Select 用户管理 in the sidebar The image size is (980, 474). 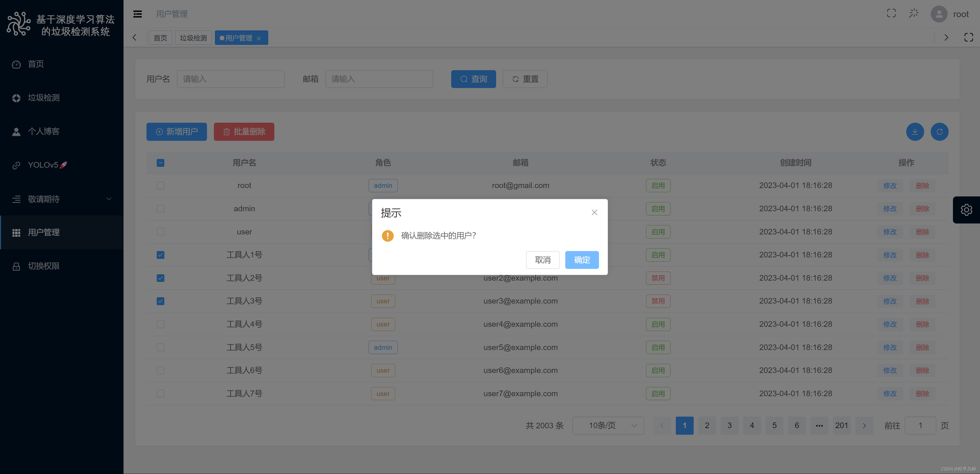click(x=62, y=232)
